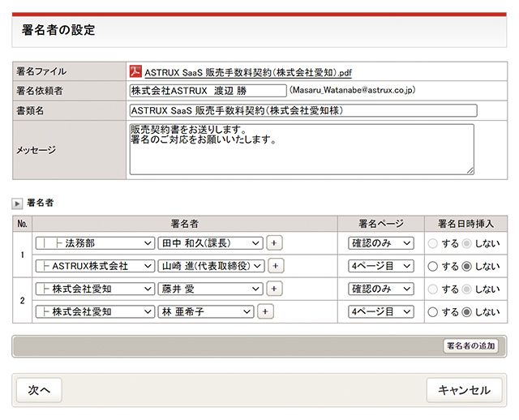Viewport: 519px width, 420px height.
Task: Open 確認のみ page dropdown in 藤井 愛 row
Action: 380,289
